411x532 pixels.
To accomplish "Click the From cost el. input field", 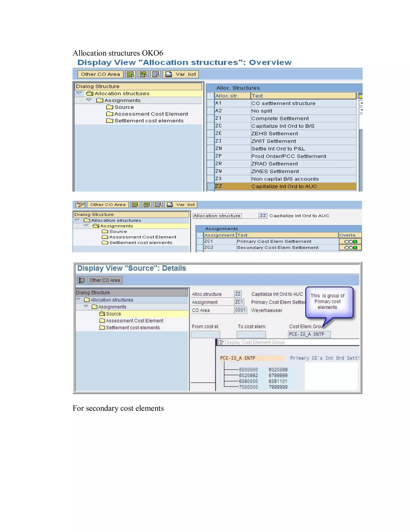I will [x=205, y=334].
